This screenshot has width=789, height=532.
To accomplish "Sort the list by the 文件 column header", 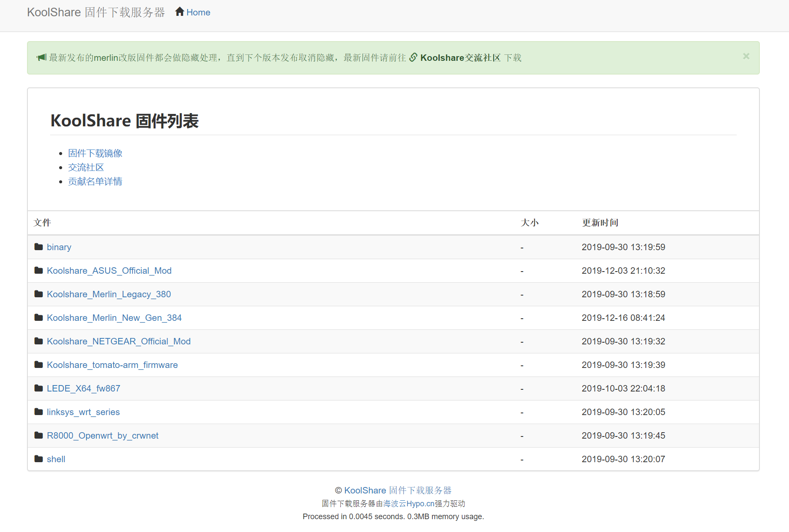I will tap(42, 223).
